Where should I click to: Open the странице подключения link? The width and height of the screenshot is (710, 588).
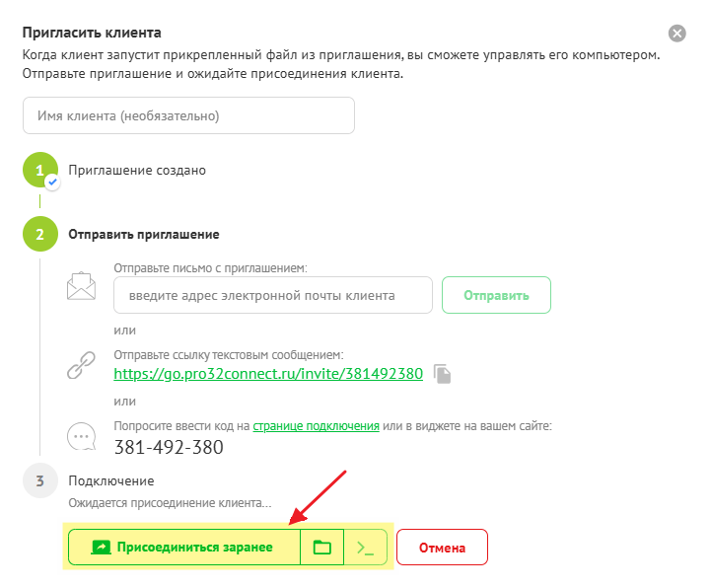[x=316, y=426]
